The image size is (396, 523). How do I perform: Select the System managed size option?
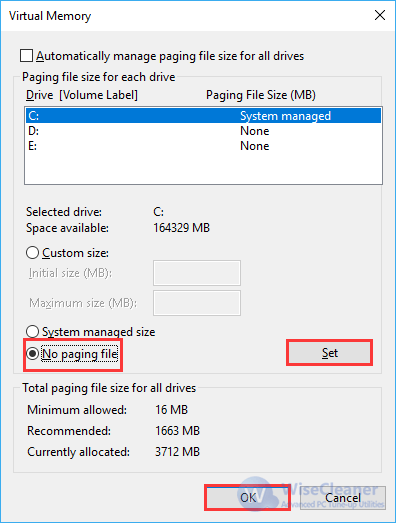click(x=32, y=332)
